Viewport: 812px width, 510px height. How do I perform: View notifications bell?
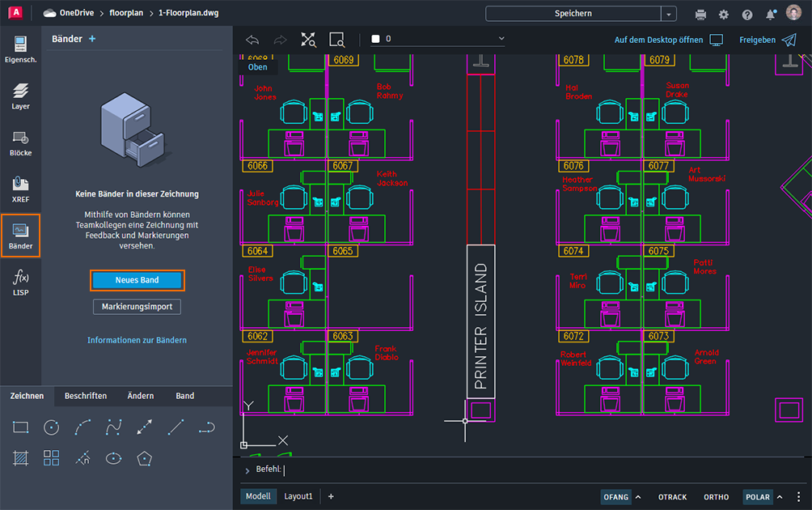pyautogui.click(x=771, y=15)
